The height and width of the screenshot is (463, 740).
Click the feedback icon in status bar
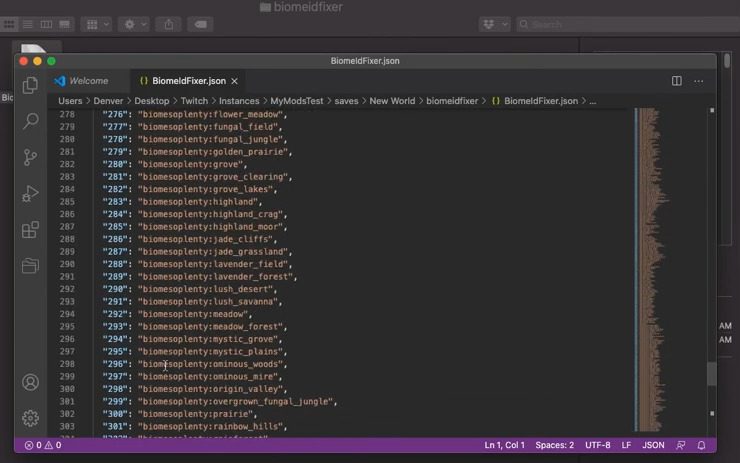[x=681, y=445]
